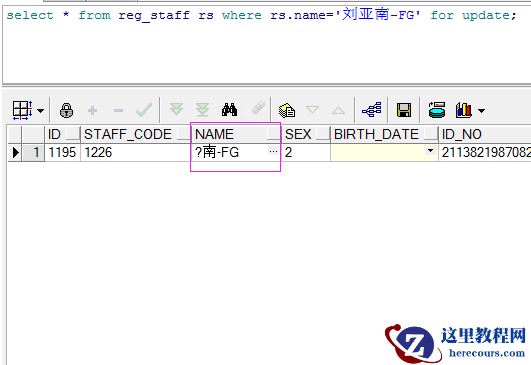Click the insert record plus icon

click(92, 110)
